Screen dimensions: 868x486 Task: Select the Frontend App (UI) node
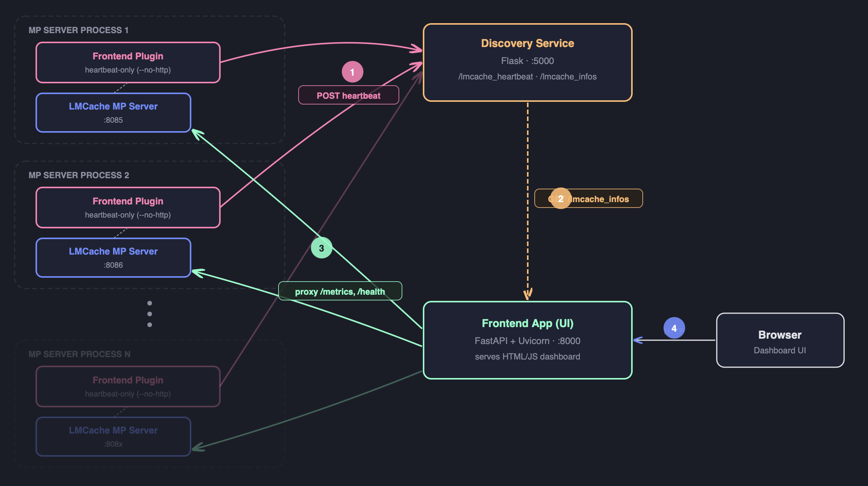527,340
